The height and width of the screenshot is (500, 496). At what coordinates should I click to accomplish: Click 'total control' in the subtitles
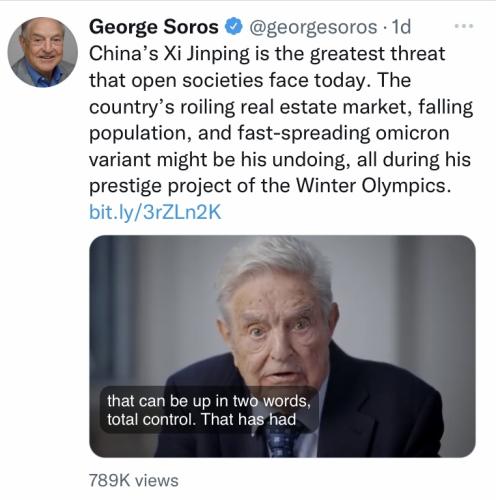(151, 419)
